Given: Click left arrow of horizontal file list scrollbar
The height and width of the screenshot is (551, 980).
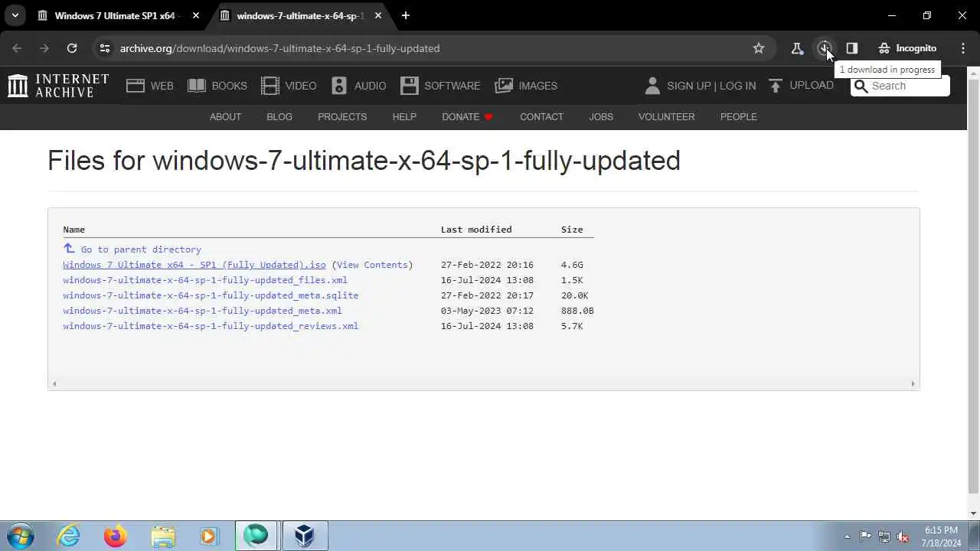Looking at the screenshot, I should pos(54,383).
